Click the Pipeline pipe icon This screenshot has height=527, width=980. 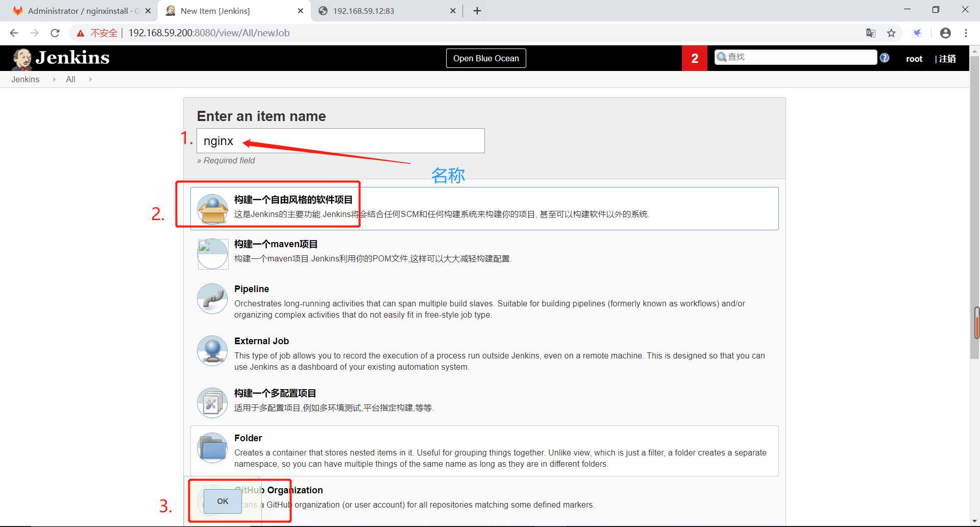212,299
